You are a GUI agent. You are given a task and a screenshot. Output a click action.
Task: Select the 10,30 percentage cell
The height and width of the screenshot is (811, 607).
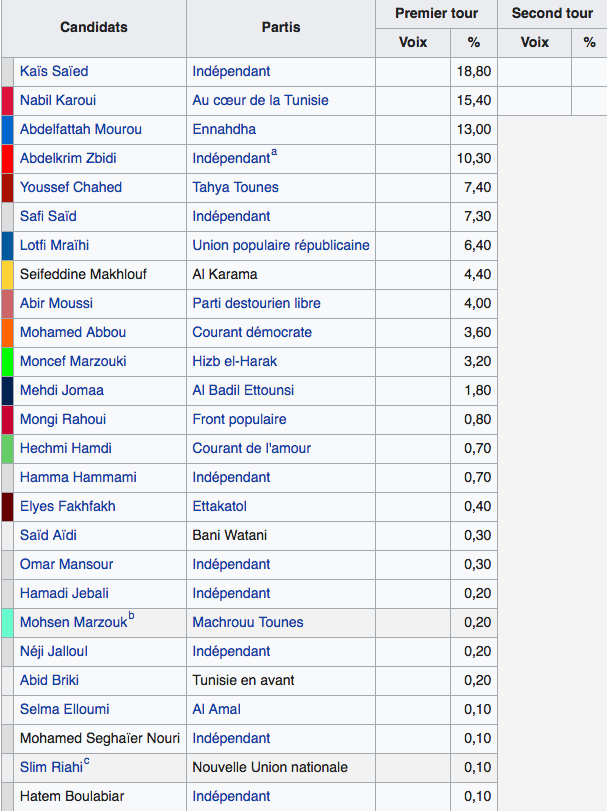[x=474, y=158]
